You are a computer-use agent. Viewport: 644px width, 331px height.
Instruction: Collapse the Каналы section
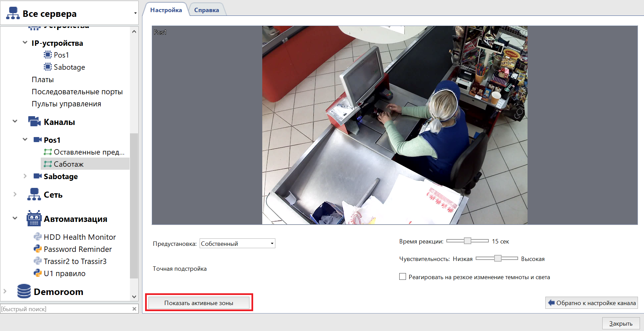coord(15,121)
